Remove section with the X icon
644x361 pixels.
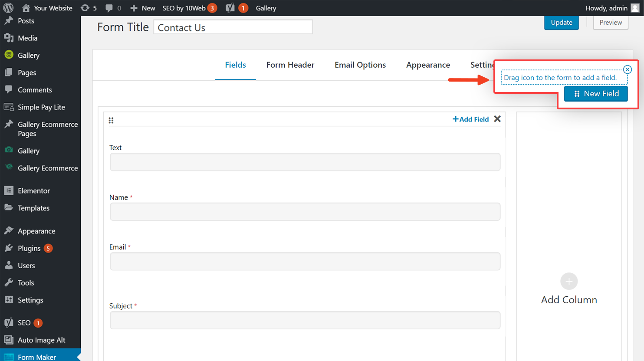pyautogui.click(x=497, y=119)
